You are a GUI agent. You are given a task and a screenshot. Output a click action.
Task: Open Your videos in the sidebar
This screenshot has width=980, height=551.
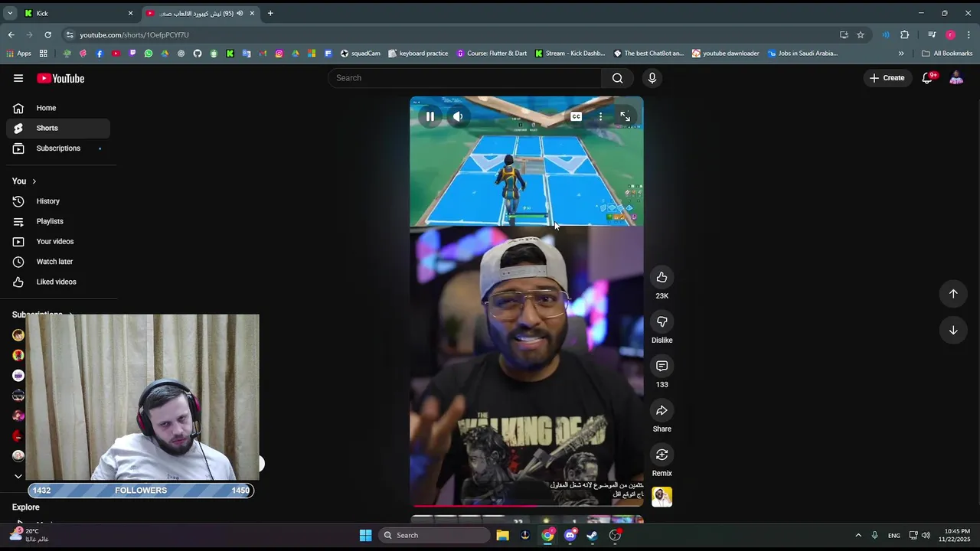[58, 242]
